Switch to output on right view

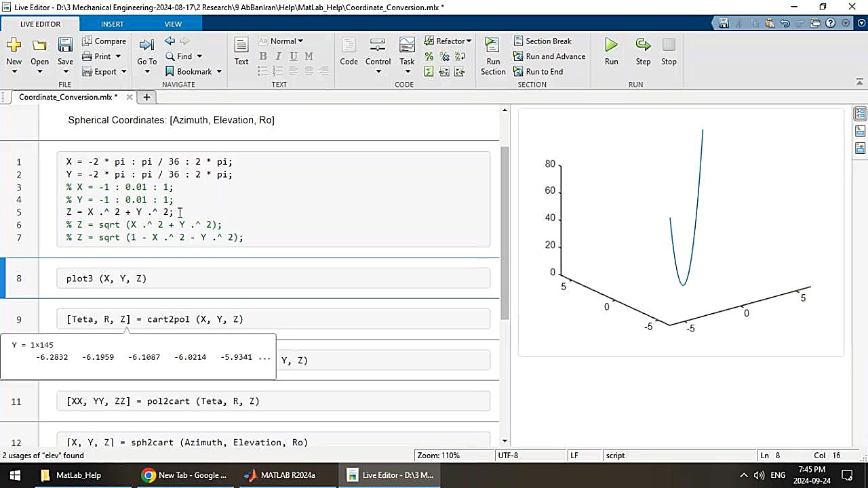(860, 114)
